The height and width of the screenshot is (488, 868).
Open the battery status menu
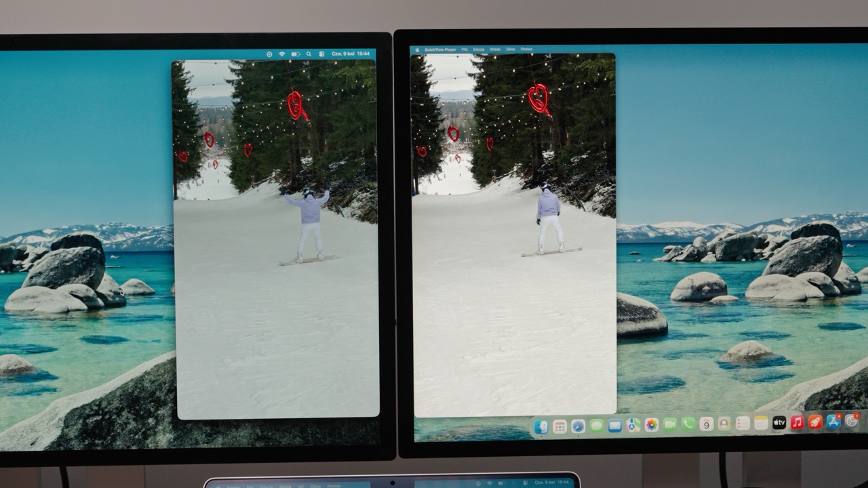[295, 54]
